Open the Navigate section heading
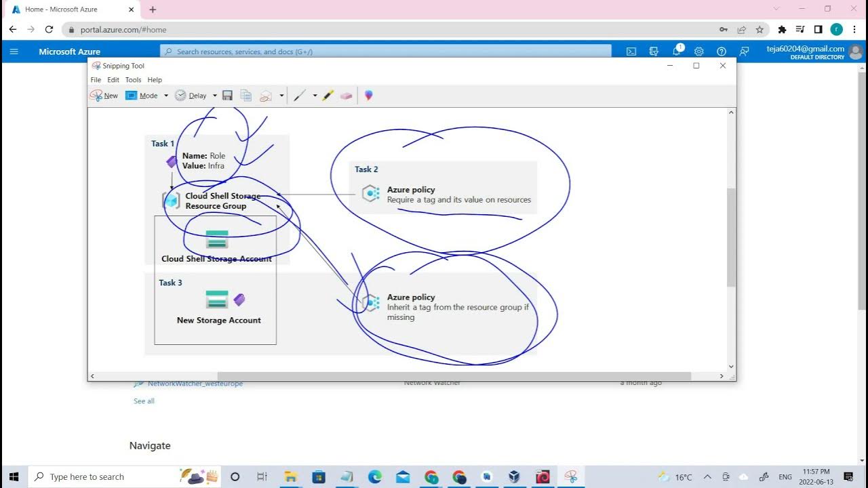868x488 pixels. [150, 445]
